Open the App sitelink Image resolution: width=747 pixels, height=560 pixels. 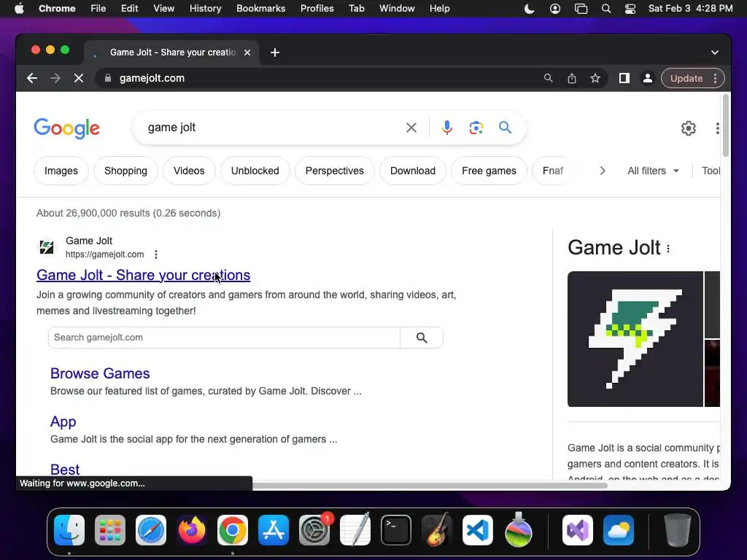(x=63, y=422)
